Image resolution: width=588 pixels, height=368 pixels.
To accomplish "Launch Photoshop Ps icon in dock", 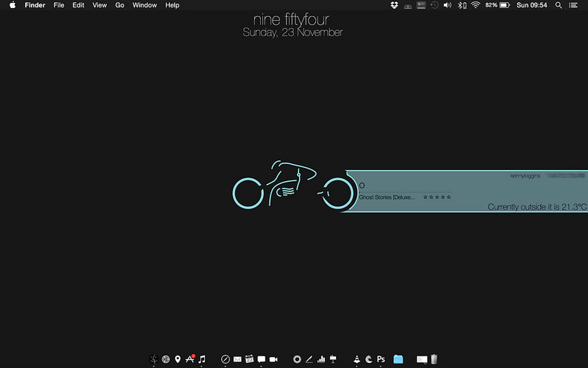I will pos(381,359).
